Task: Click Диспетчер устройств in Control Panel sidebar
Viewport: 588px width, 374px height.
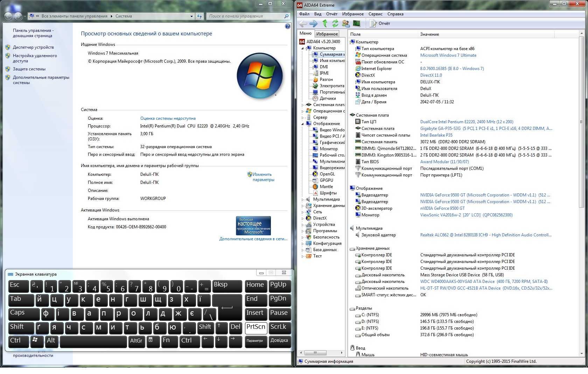Action: (x=33, y=47)
